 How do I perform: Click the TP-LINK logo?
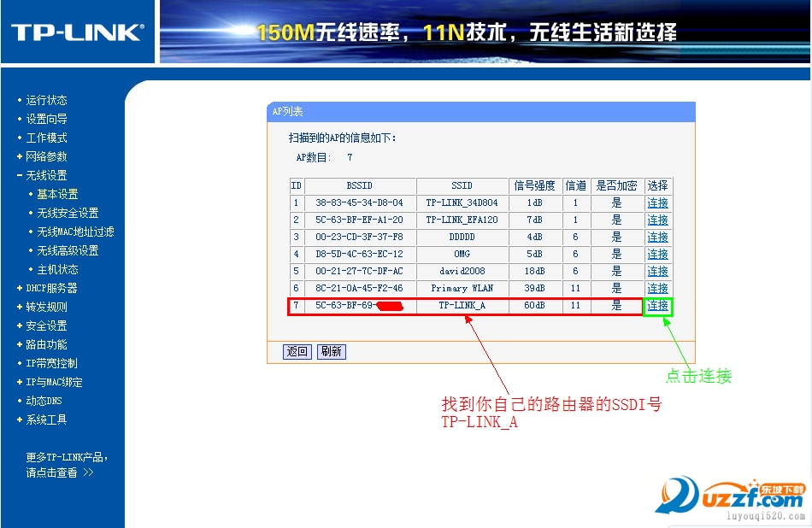[x=77, y=32]
